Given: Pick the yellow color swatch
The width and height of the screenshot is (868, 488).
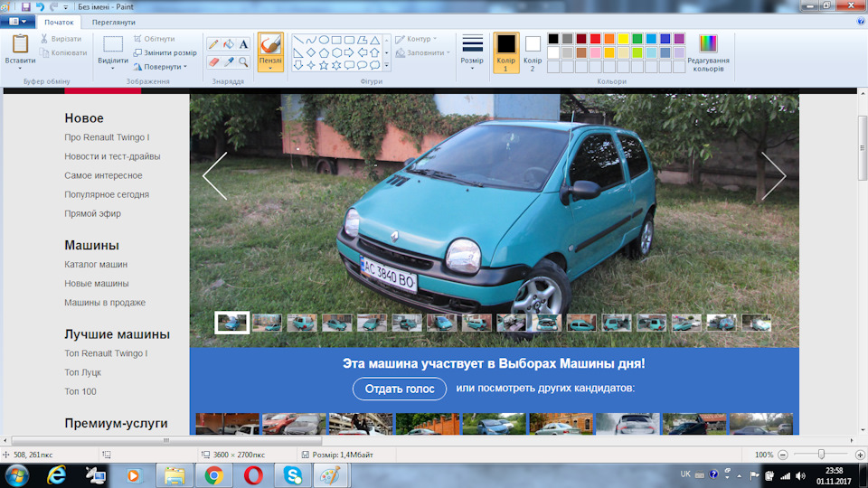Looking at the screenshot, I should (623, 39).
